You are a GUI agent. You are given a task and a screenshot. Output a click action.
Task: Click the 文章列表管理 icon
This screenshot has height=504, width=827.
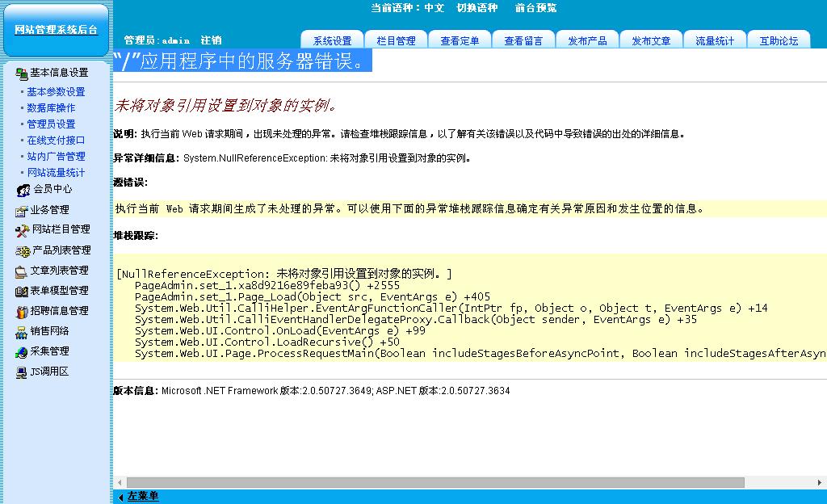(22, 271)
